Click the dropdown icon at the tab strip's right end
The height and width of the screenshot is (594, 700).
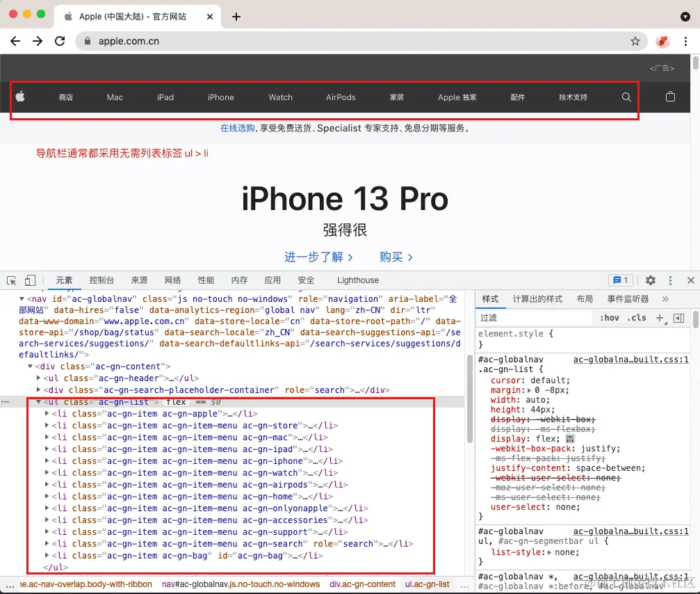pyautogui.click(x=685, y=17)
